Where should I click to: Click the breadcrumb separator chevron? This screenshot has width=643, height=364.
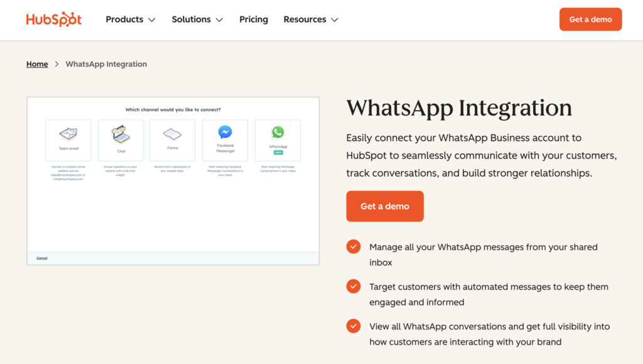[x=57, y=64]
